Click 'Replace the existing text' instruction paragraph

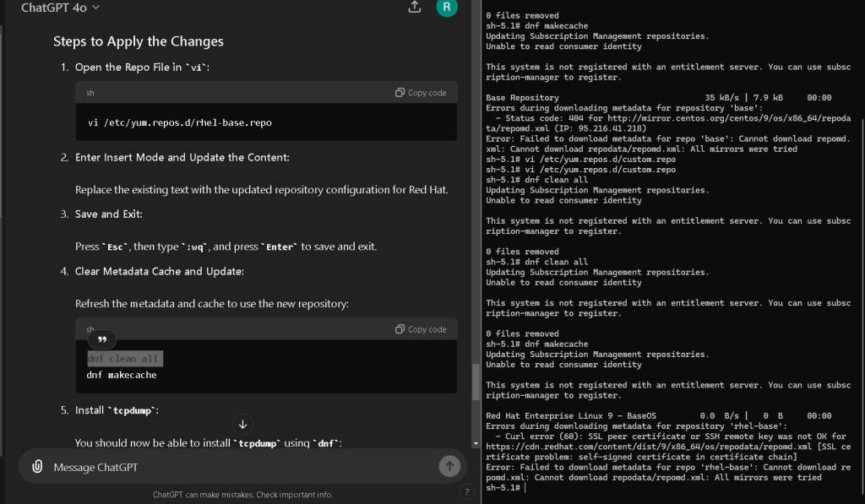point(262,190)
